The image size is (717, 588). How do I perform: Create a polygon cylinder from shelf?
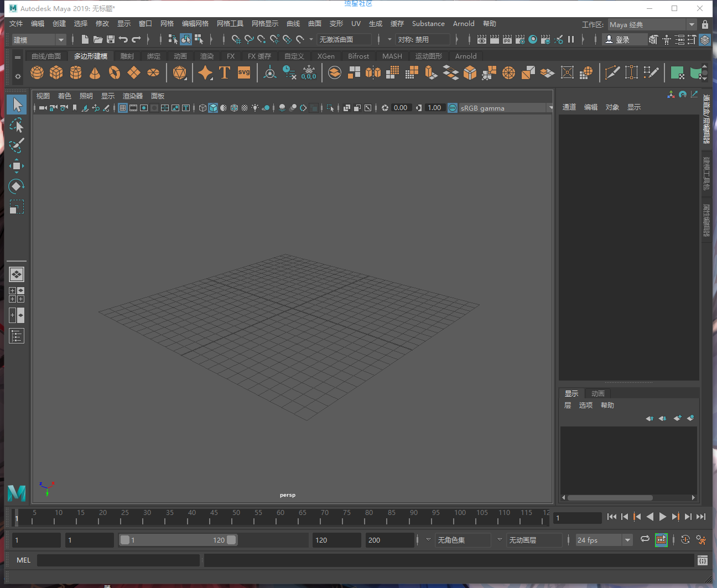pos(76,72)
